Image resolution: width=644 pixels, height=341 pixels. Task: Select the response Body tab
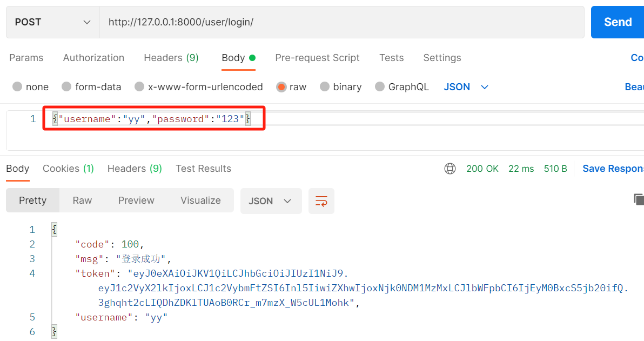18,169
